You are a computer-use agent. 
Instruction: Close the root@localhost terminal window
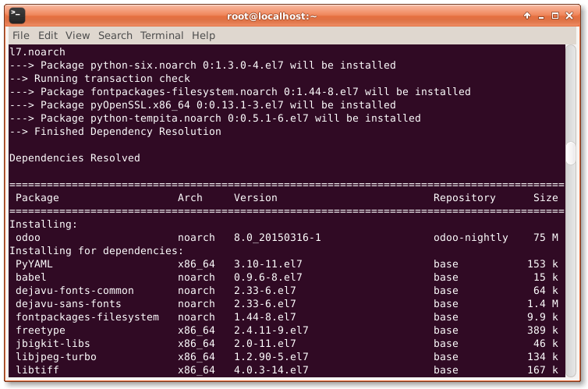pos(570,15)
